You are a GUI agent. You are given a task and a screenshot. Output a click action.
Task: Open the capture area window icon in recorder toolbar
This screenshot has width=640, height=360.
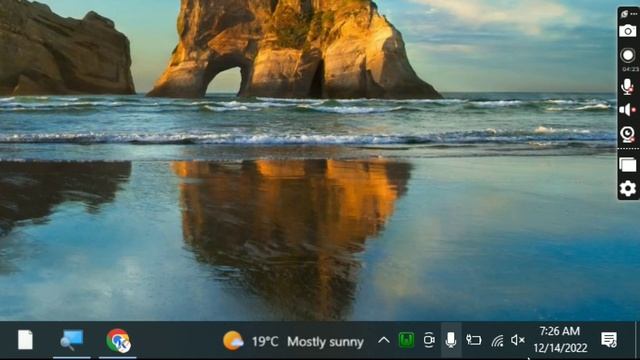628,164
